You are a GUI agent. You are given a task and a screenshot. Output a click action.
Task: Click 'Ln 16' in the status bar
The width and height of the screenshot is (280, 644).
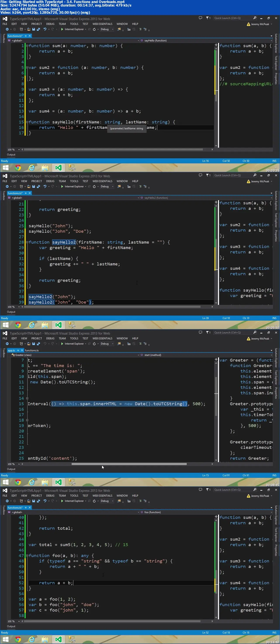205,161
